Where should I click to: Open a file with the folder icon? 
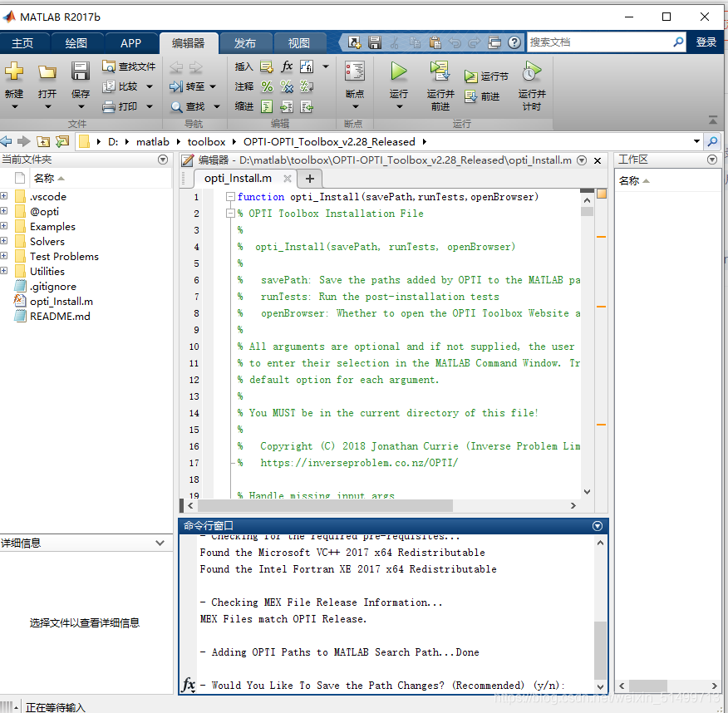tap(47, 71)
